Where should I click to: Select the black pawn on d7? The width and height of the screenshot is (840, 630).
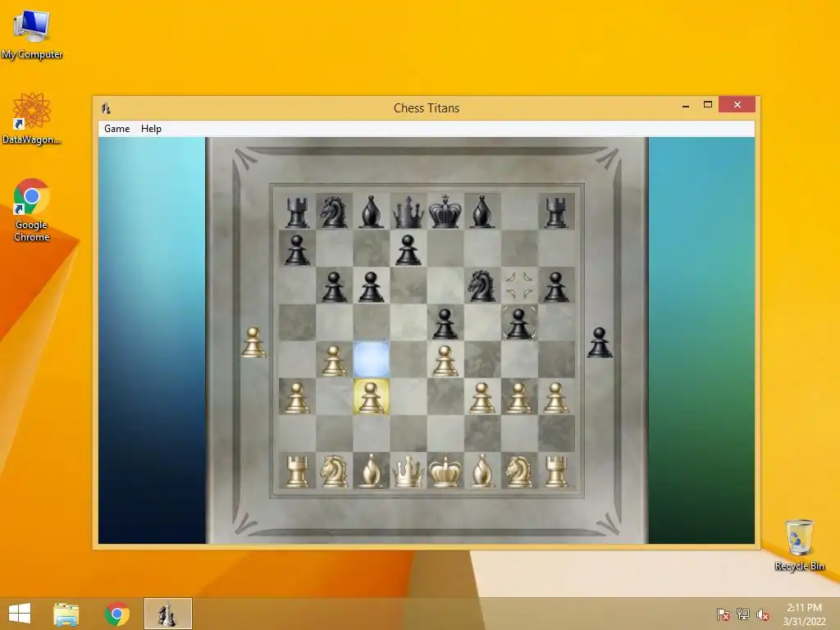point(409,249)
